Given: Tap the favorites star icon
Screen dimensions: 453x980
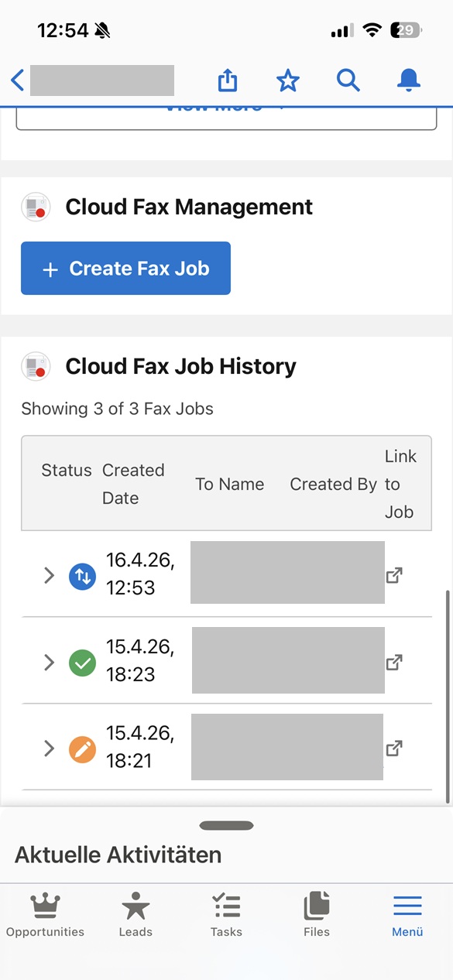Looking at the screenshot, I should [x=287, y=80].
